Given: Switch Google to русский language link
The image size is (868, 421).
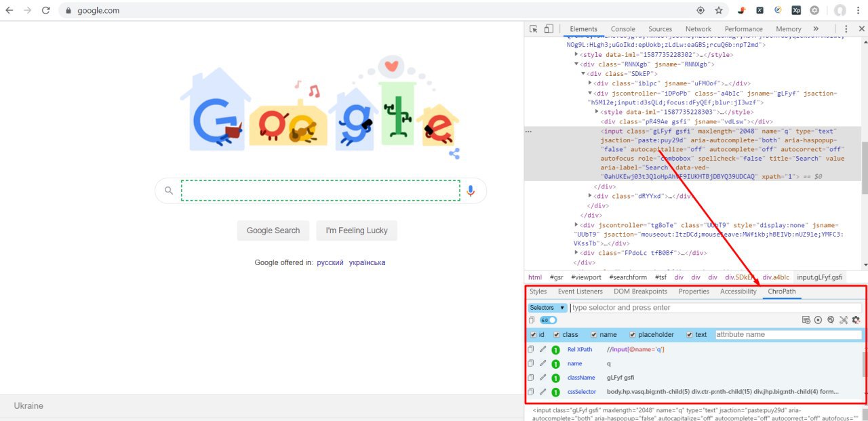Looking at the screenshot, I should (330, 262).
